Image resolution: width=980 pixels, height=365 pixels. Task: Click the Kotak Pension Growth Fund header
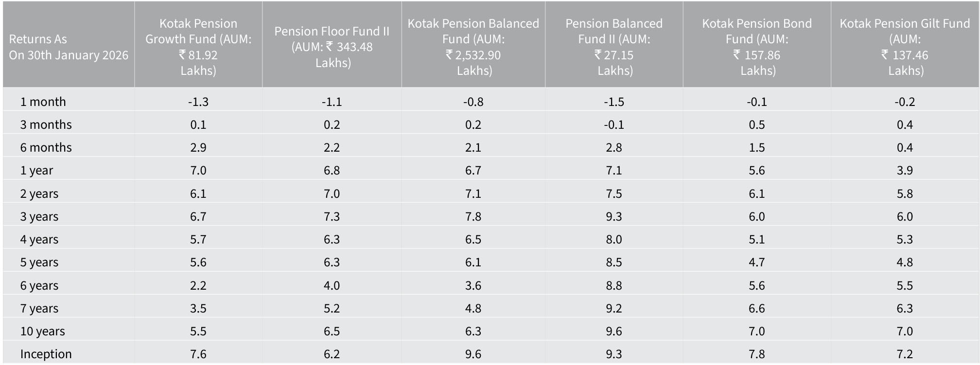pyautogui.click(x=198, y=47)
